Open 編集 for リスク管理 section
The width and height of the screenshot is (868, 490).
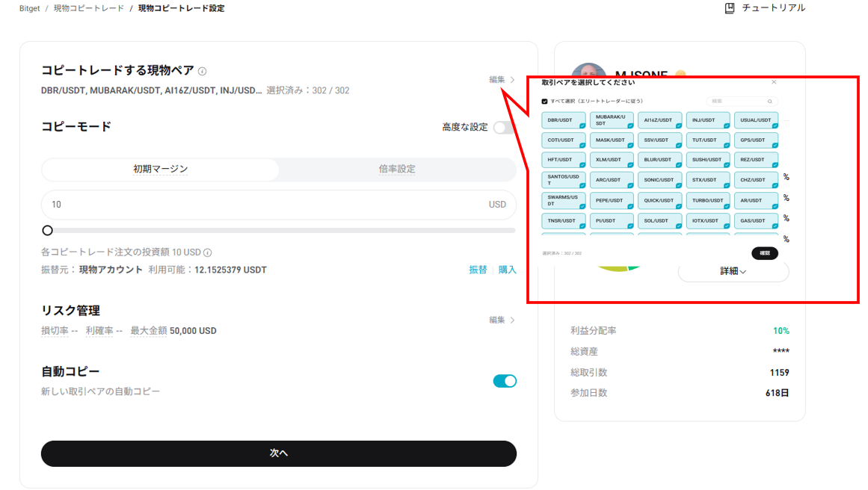tap(502, 320)
